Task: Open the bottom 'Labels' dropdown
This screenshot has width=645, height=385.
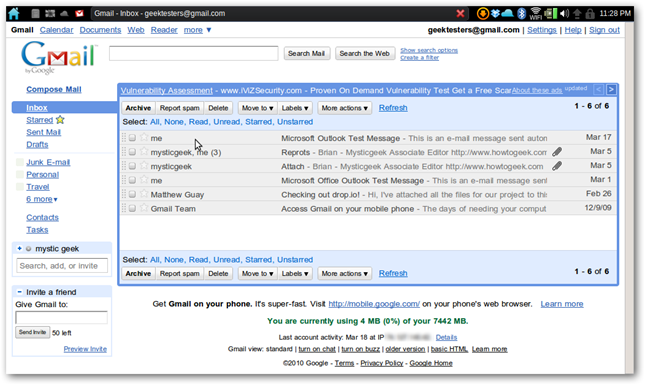Action: click(x=295, y=274)
